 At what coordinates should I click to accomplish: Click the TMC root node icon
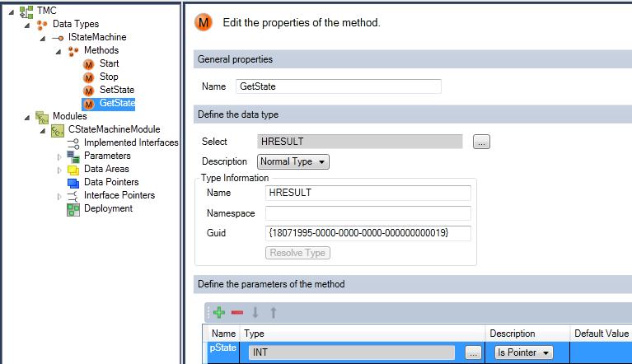tap(26, 12)
